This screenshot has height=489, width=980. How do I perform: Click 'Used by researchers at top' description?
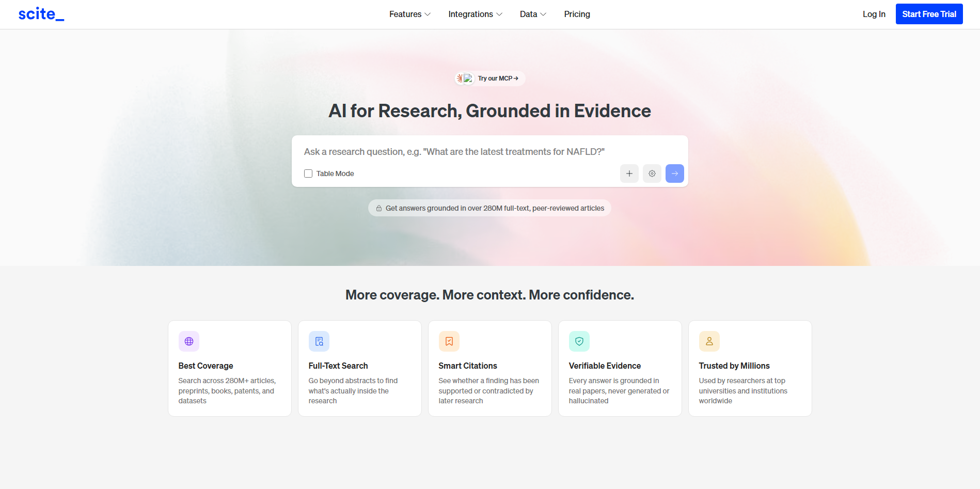coord(743,391)
